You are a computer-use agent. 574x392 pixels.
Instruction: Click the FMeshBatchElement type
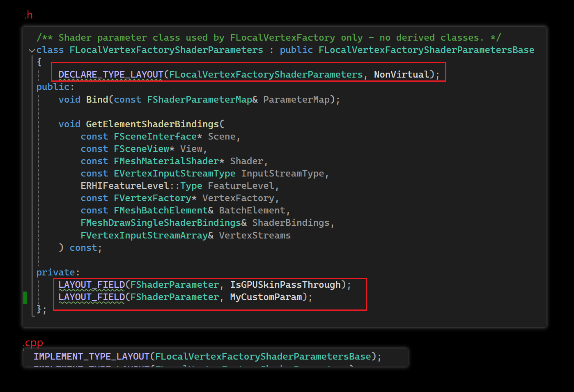tap(161, 211)
